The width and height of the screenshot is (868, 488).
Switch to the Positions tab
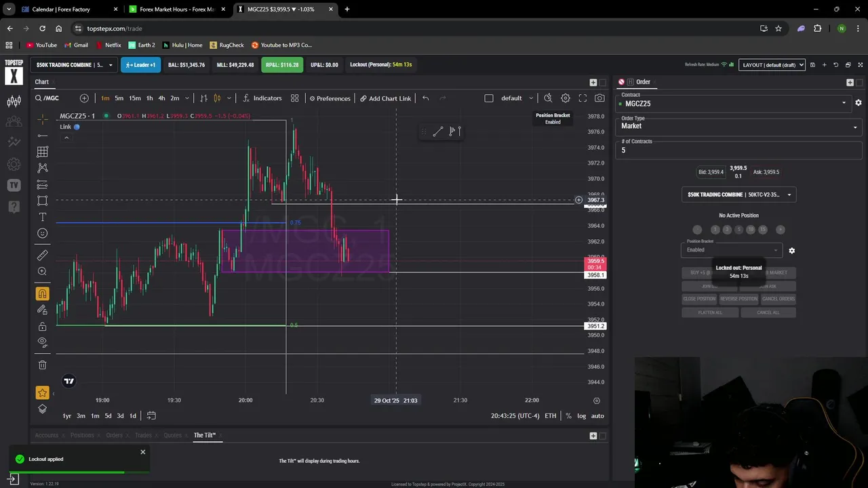coord(82,435)
